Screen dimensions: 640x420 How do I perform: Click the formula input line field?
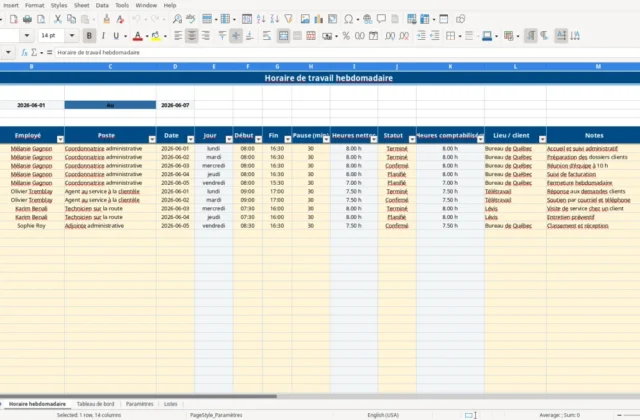tap(347, 52)
